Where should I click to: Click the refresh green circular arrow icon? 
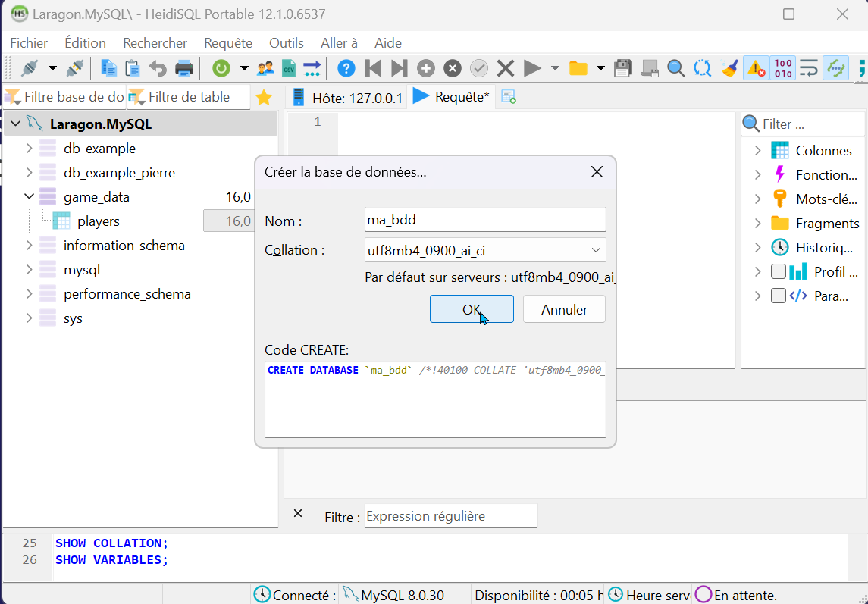pyautogui.click(x=221, y=68)
